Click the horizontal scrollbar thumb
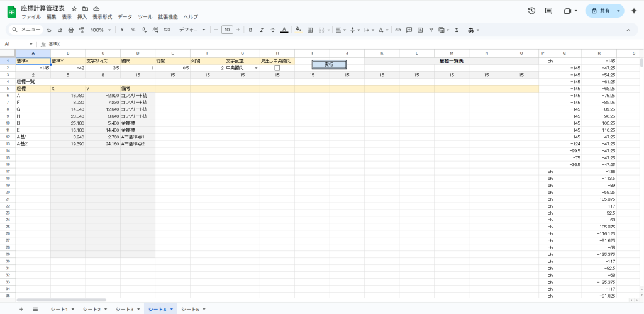 (61, 300)
